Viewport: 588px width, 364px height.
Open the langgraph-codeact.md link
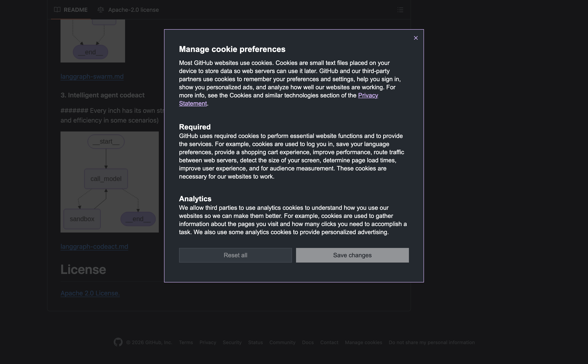click(x=94, y=247)
